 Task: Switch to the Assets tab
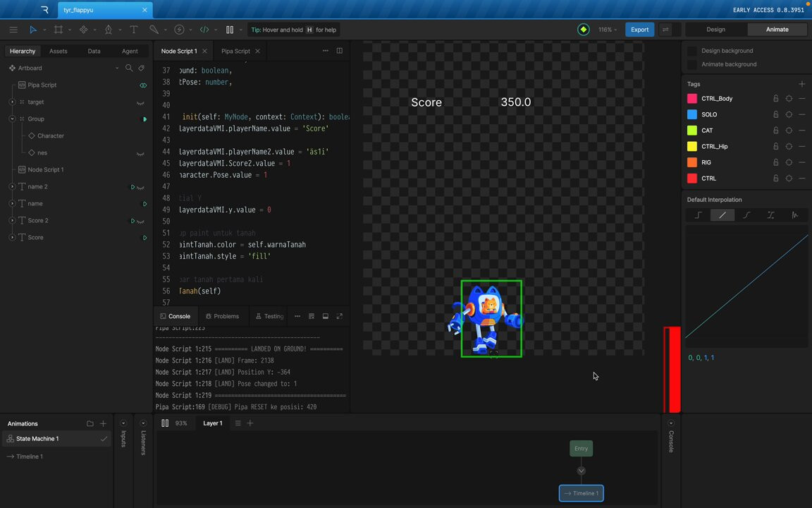(59, 52)
